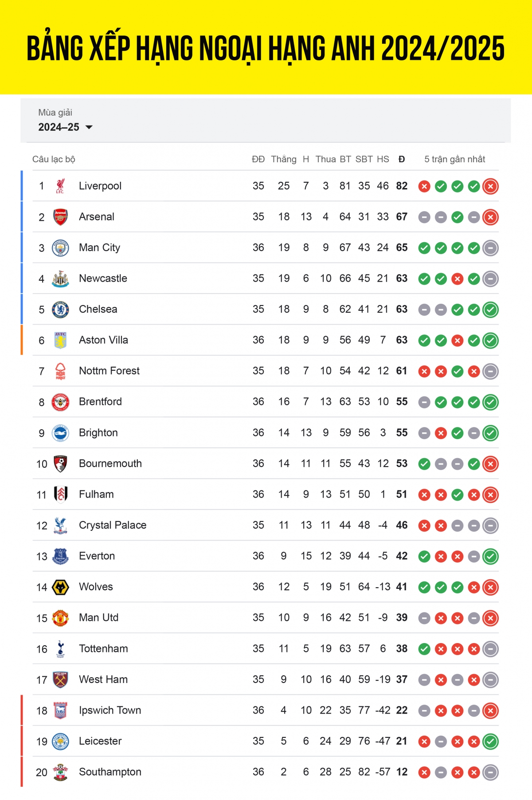Click the Tottenham club crest

(60, 649)
